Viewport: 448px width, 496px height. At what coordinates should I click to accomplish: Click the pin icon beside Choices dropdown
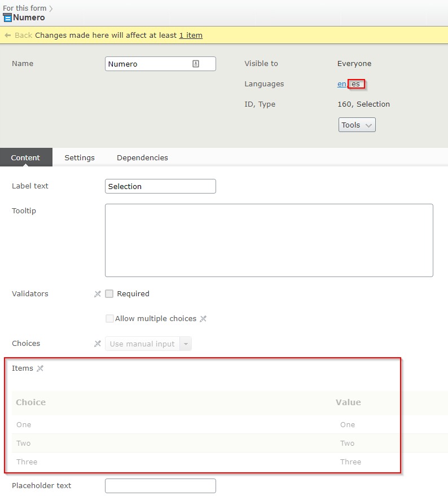(98, 344)
